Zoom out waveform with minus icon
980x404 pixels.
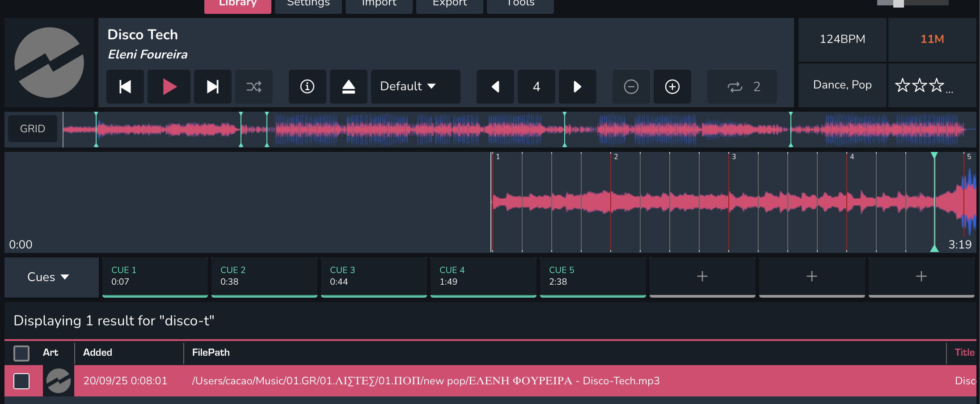tap(631, 87)
